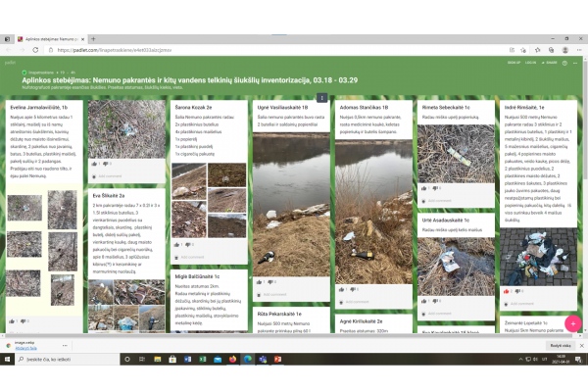588x392 pixels.
Task: Open the downloaded file link
Action: [25, 348]
